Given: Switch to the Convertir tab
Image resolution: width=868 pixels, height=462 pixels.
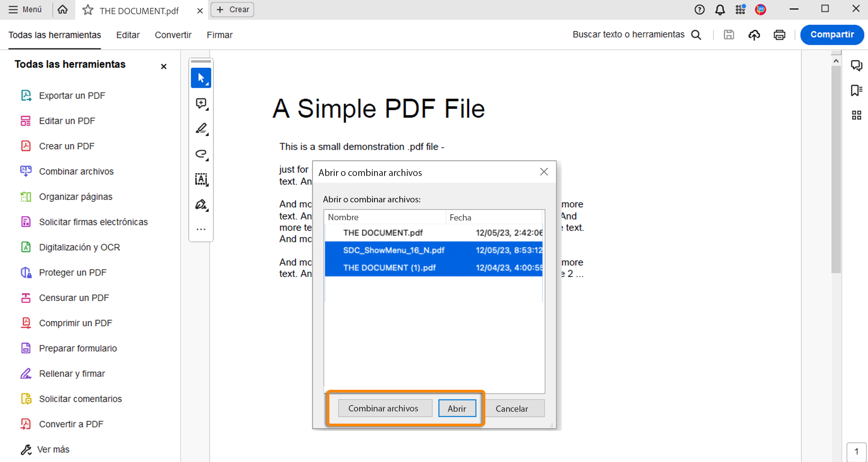Looking at the screenshot, I should pyautogui.click(x=173, y=35).
